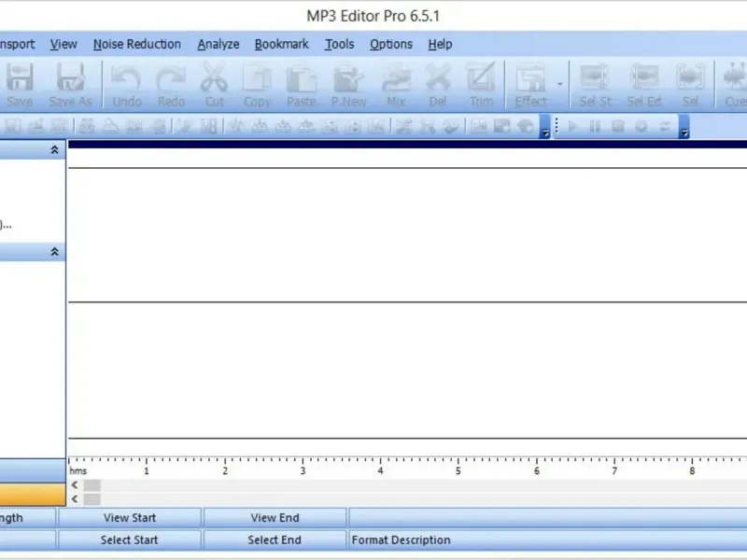This screenshot has width=747, height=560.
Task: Click the Del delete icon
Action: tap(438, 84)
